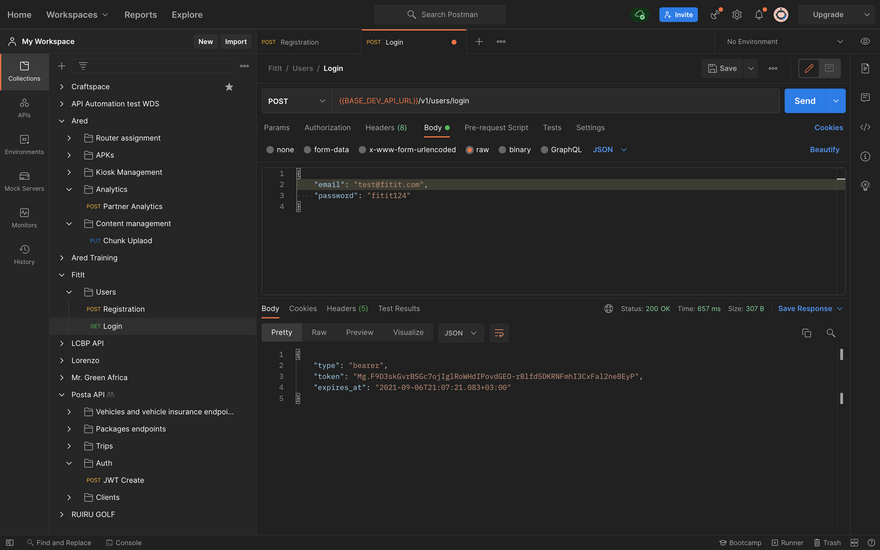
Task: Open the POST method dropdown
Action: click(x=297, y=101)
